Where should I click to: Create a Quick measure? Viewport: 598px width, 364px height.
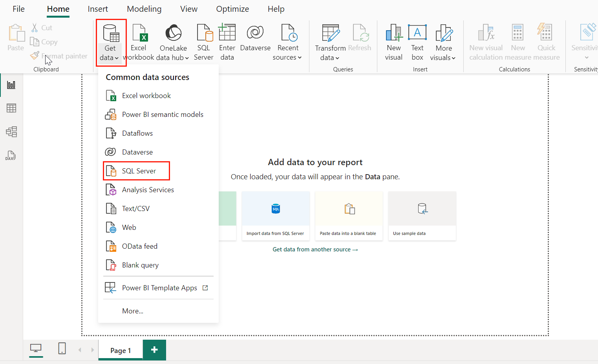[x=546, y=41]
